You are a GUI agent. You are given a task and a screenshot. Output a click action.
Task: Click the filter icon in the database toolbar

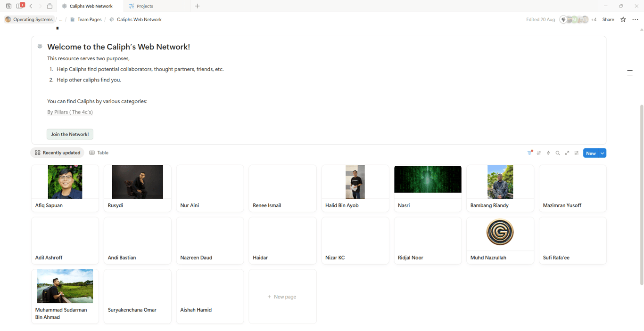(529, 153)
